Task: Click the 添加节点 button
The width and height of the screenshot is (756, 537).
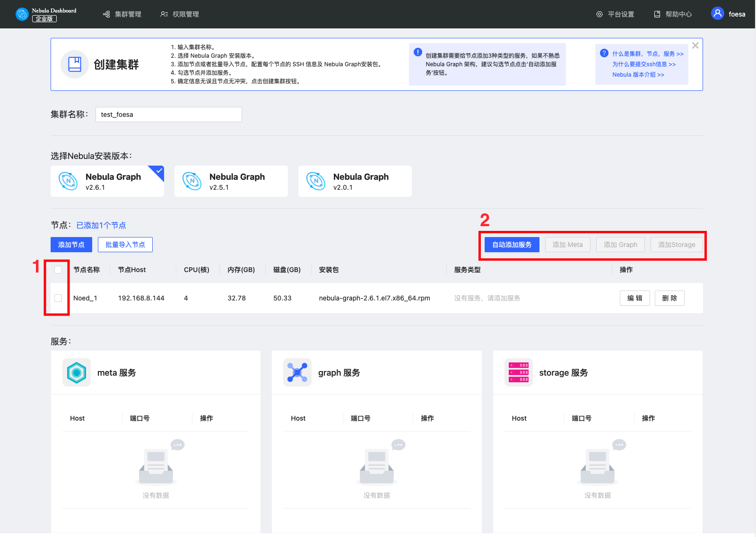Action: coord(71,245)
